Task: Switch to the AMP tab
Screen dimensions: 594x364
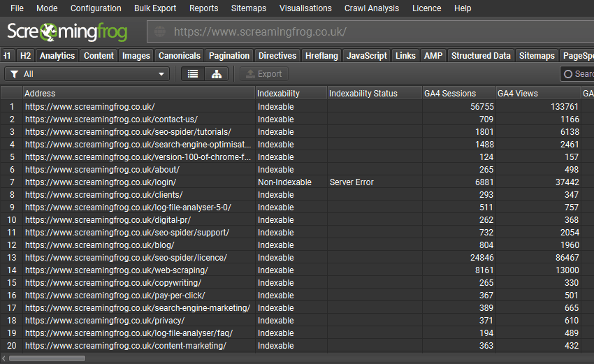Action: (x=433, y=56)
